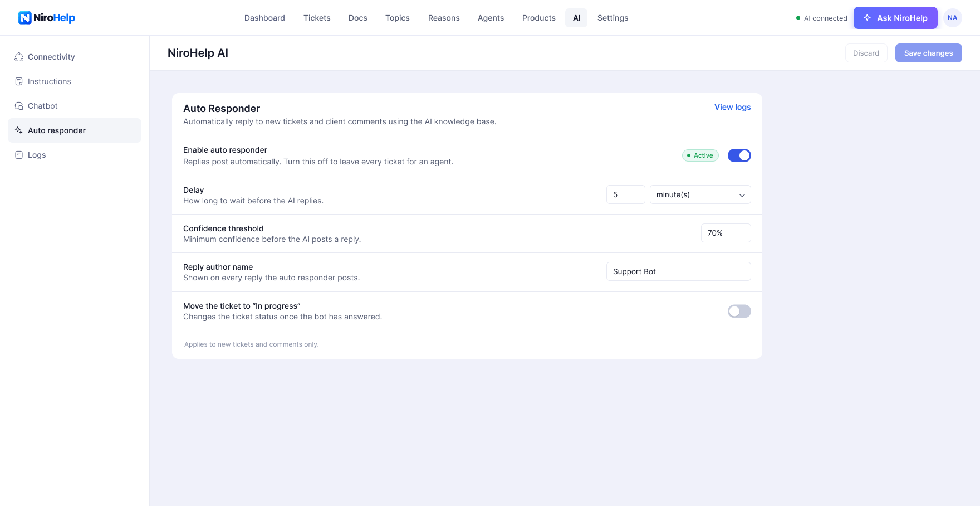Open Instructions in the sidebar
Image resolution: width=980 pixels, height=506 pixels.
[x=75, y=81]
